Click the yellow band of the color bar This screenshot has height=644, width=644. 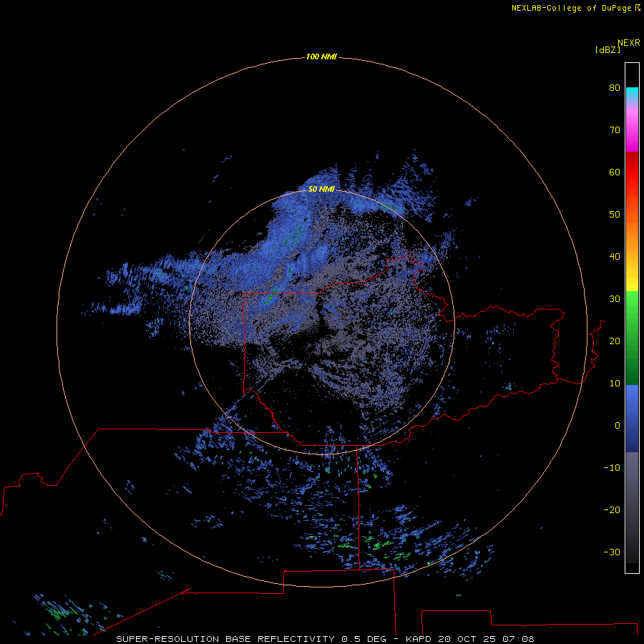pyautogui.click(x=632, y=285)
